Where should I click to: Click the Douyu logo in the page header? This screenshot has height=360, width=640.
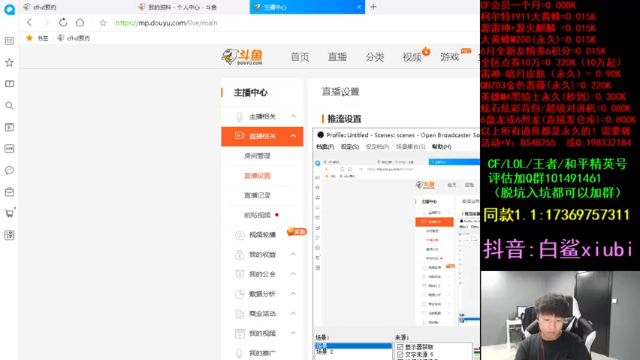242,57
